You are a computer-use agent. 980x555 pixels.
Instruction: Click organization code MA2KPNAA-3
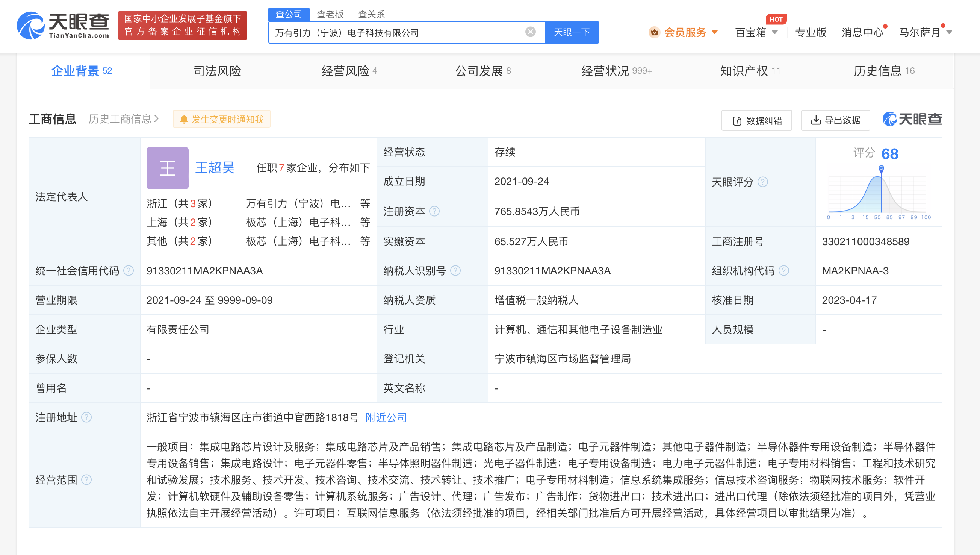point(855,271)
